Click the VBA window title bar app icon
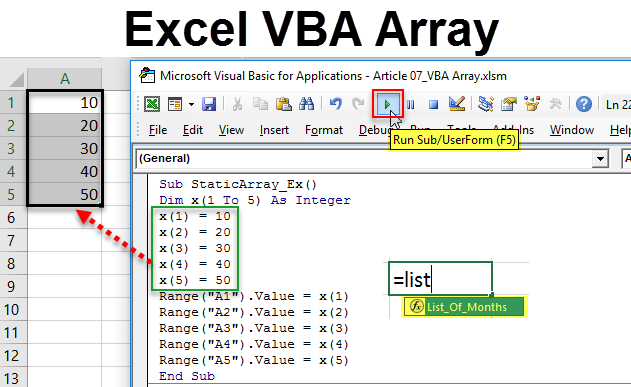Image resolution: width=631 pixels, height=387 pixels. coord(147,76)
